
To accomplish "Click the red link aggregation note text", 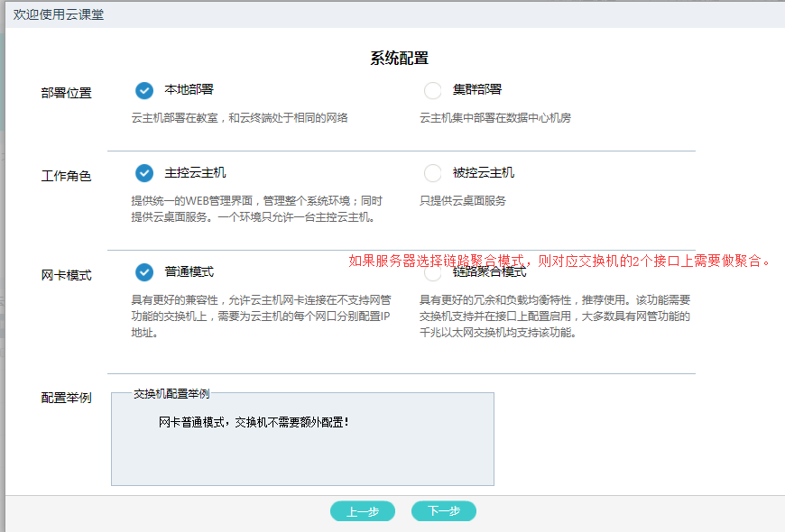I will 560,261.
